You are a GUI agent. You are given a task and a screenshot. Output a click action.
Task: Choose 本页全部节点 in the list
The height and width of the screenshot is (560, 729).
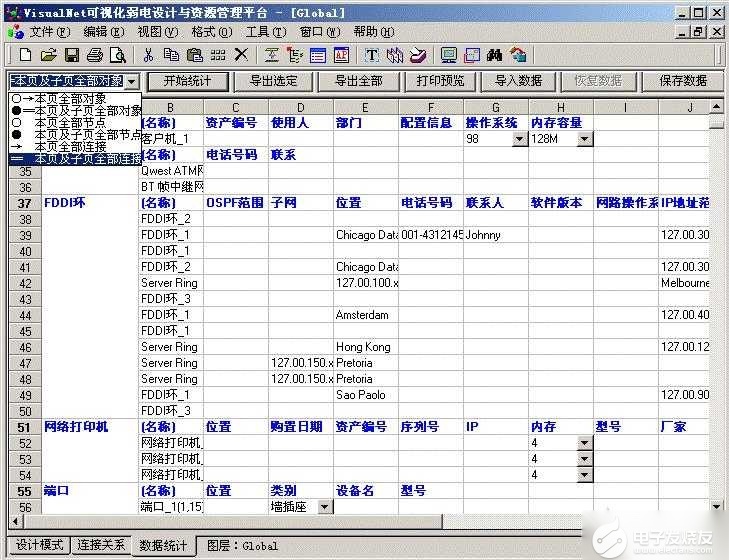(x=75, y=123)
